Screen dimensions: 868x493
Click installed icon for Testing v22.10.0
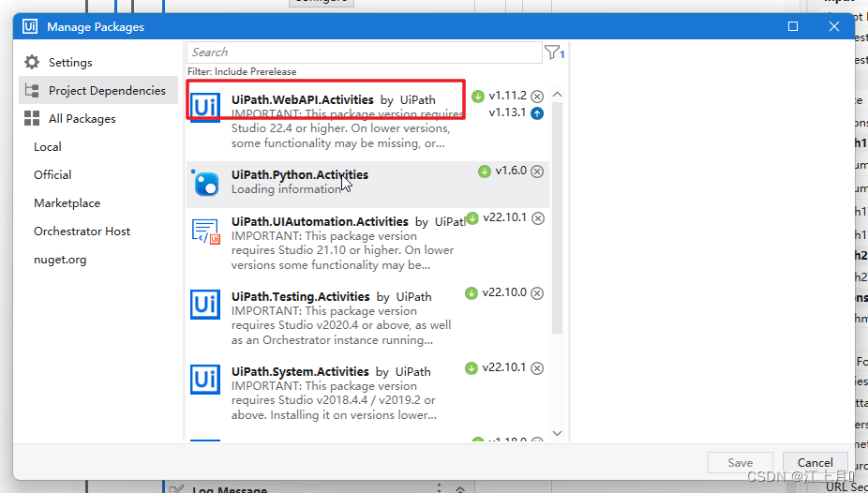point(471,293)
